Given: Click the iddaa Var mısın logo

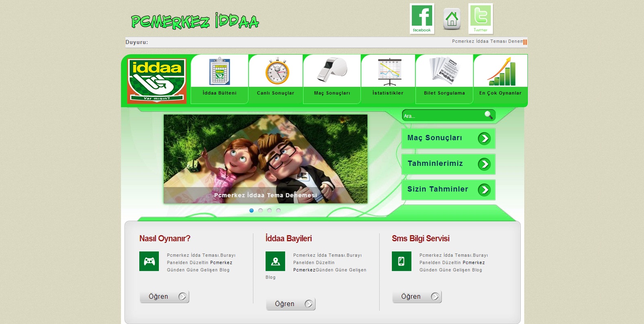Looking at the screenshot, I should (x=157, y=81).
